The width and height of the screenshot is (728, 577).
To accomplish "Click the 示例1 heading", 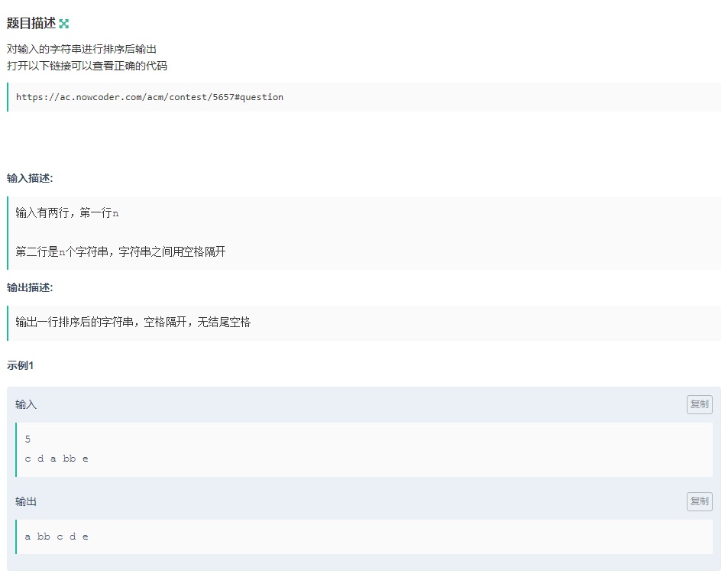I will coord(21,365).
